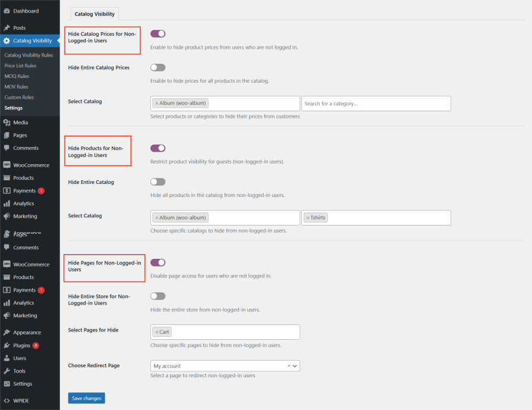Click the Dashboard gauge icon
The height and width of the screenshot is (410, 532).
click(x=7, y=11)
